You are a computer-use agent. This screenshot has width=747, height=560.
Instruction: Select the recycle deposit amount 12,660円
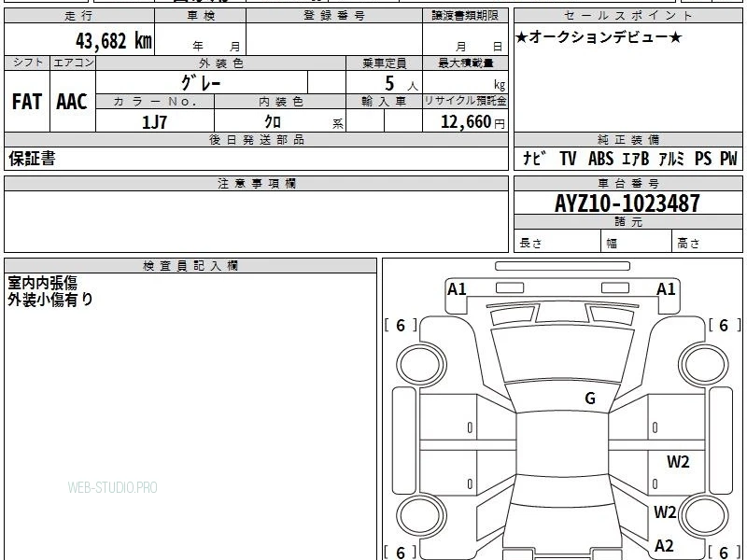tap(472, 122)
